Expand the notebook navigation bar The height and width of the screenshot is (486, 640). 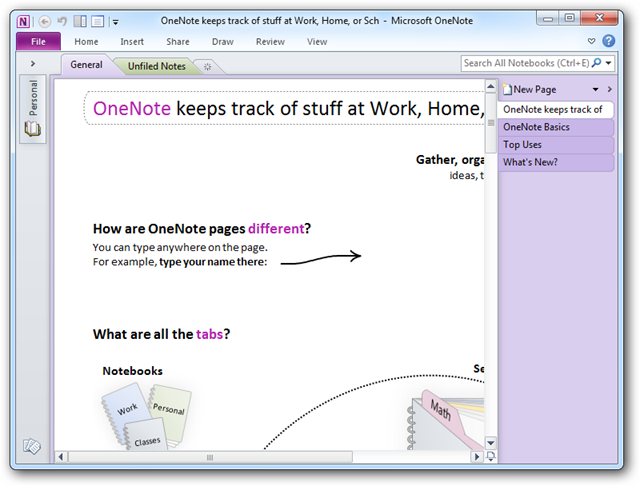33,64
